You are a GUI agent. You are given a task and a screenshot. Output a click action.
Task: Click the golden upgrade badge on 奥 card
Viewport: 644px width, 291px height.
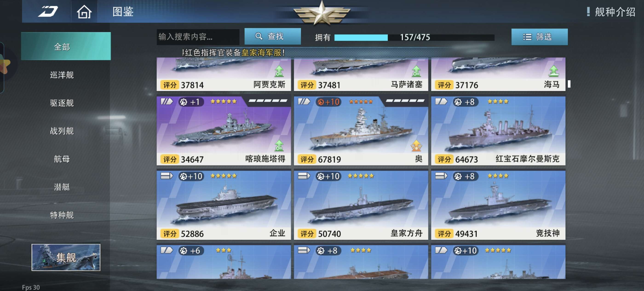416,146
